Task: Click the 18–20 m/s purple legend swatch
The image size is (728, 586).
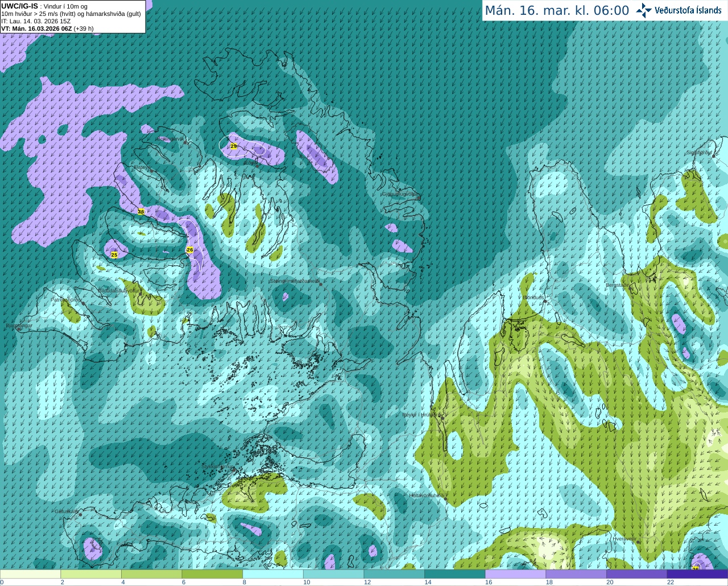Action: tap(576, 574)
